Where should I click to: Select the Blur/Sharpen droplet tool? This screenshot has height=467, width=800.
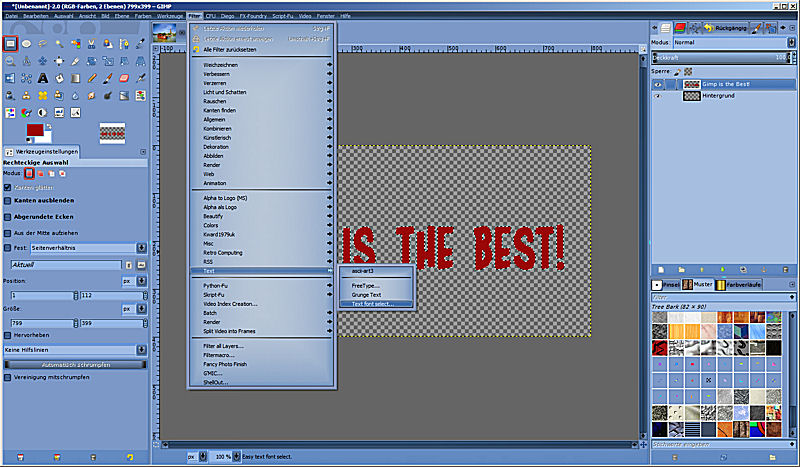76,95
